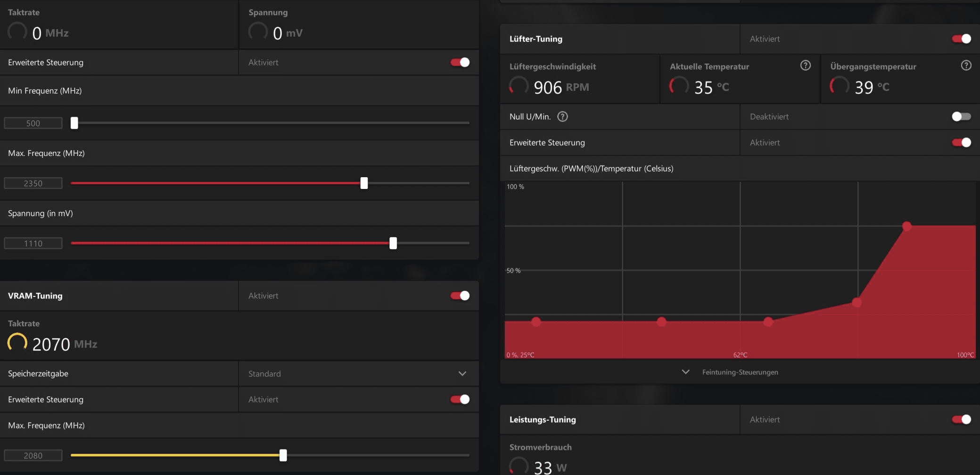The width and height of the screenshot is (980, 475).
Task: Turn off the VRAM-Tuning switch
Action: click(x=460, y=295)
